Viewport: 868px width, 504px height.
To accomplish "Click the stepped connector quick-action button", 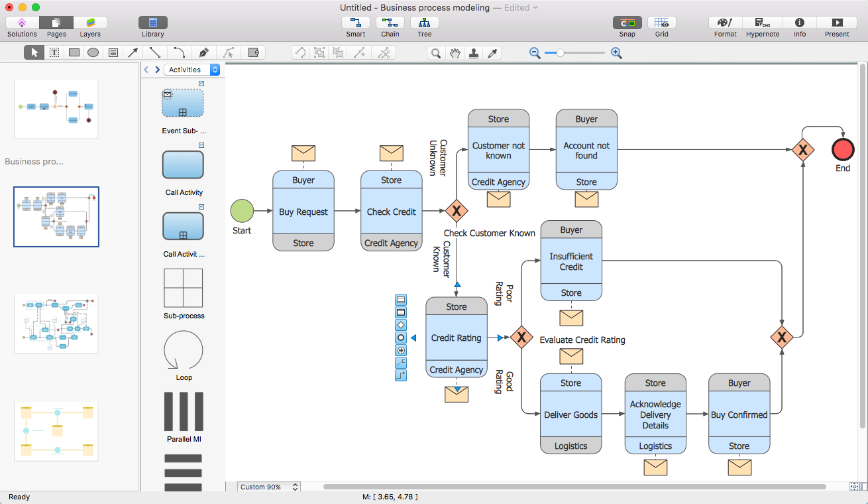I will [401, 375].
